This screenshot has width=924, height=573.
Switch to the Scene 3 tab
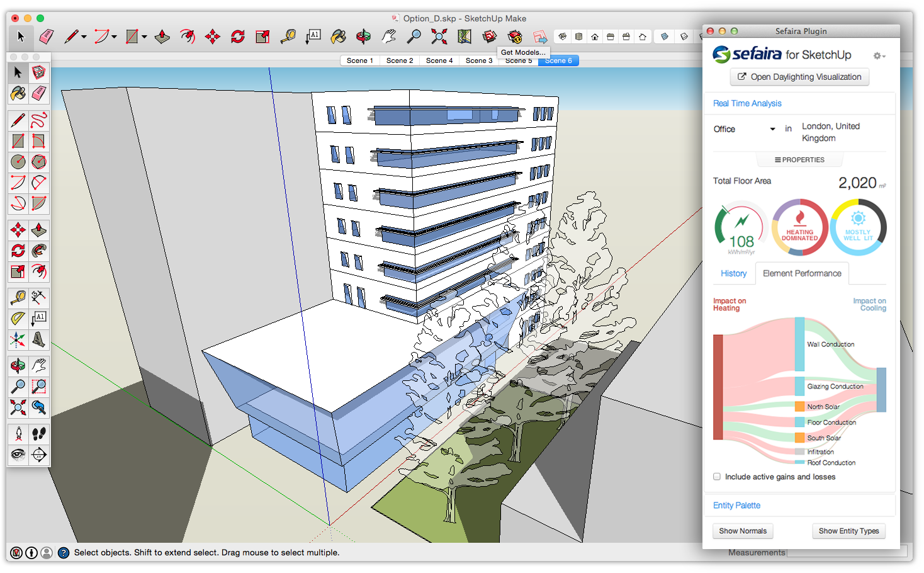point(479,60)
